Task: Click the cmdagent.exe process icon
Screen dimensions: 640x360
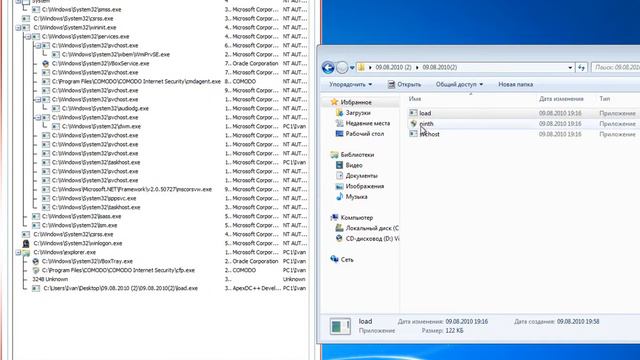Action: coord(46,82)
